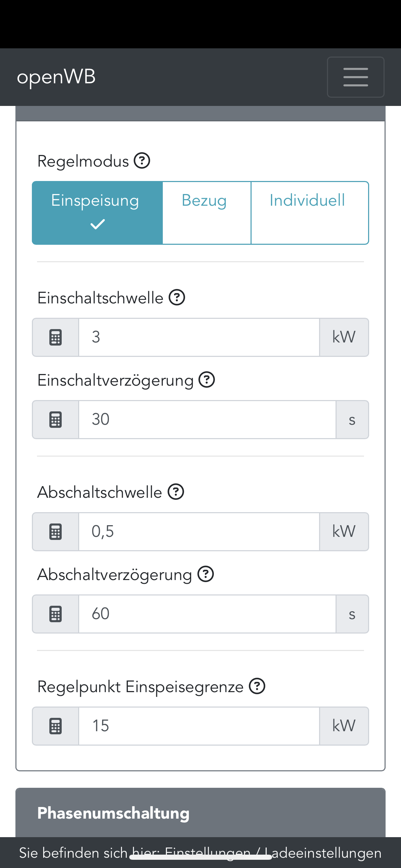Open Einschaltverzögerung help tooltip
The image size is (401, 868).
coord(207,380)
